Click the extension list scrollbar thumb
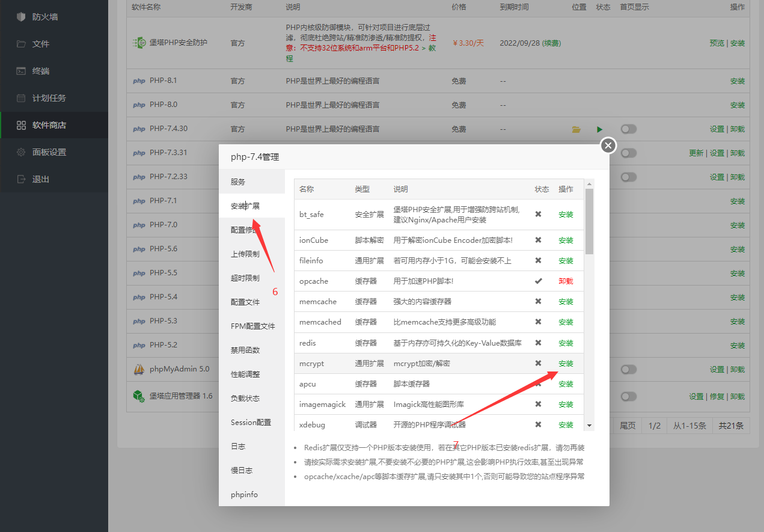Viewport: 764px width, 532px height. click(589, 221)
